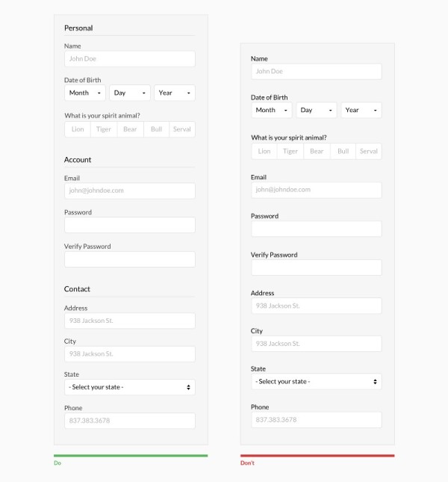Choose Tiger in the left form's spirit animal options
The image size is (448, 482).
click(104, 129)
